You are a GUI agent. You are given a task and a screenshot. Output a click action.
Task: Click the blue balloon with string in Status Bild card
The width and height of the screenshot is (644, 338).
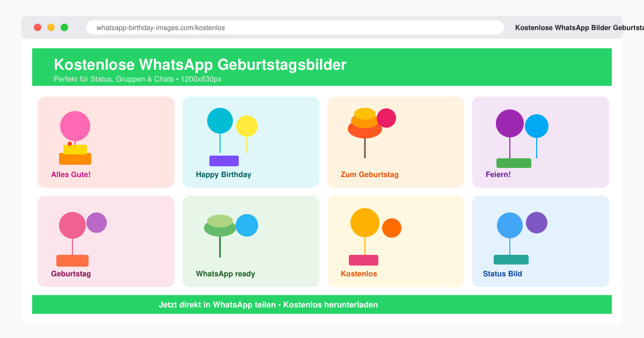point(510,225)
